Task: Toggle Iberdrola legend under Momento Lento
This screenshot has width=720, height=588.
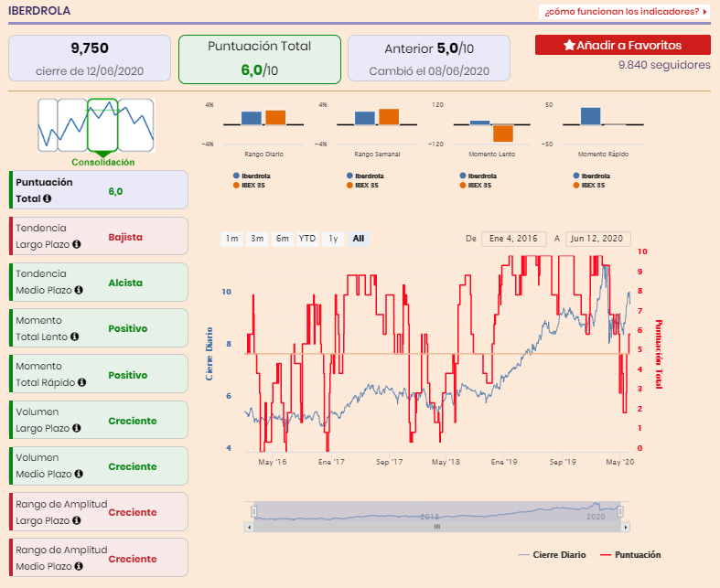Action: [478, 176]
